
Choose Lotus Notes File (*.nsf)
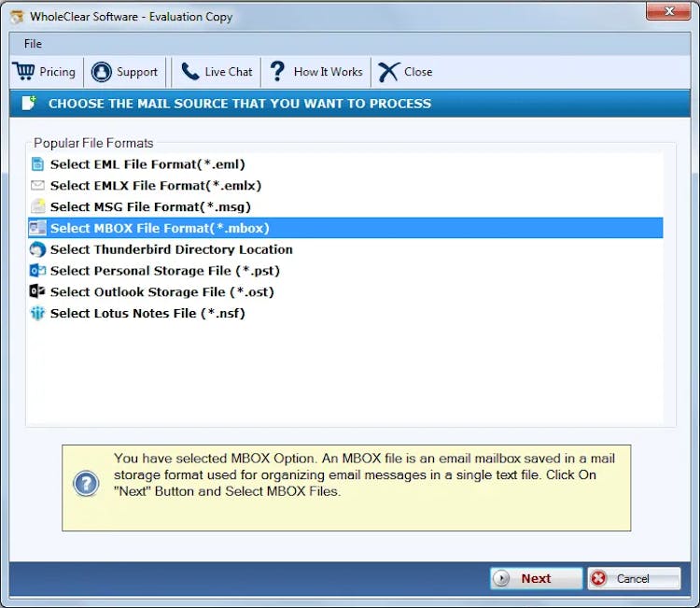(147, 314)
